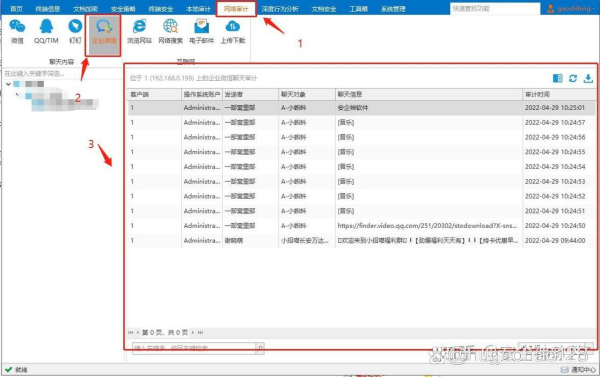Image resolution: width=600 pixels, height=377 pixels.
Task: Switch to the 网络审计 tab
Action: click(x=236, y=8)
